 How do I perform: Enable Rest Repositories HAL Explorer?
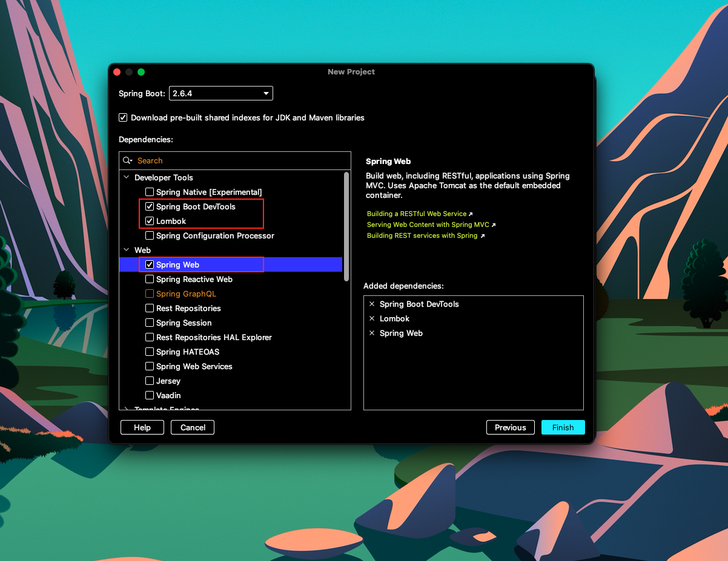tap(150, 337)
